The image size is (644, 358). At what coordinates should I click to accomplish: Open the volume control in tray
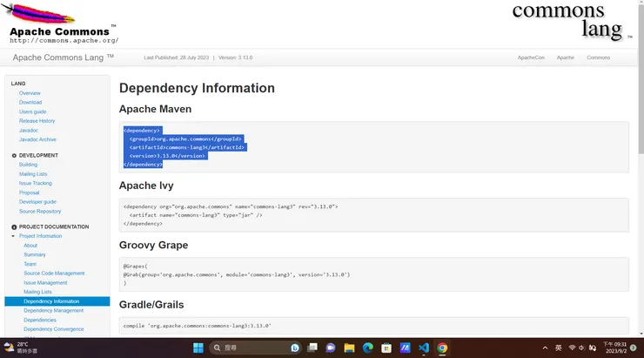[581, 348]
